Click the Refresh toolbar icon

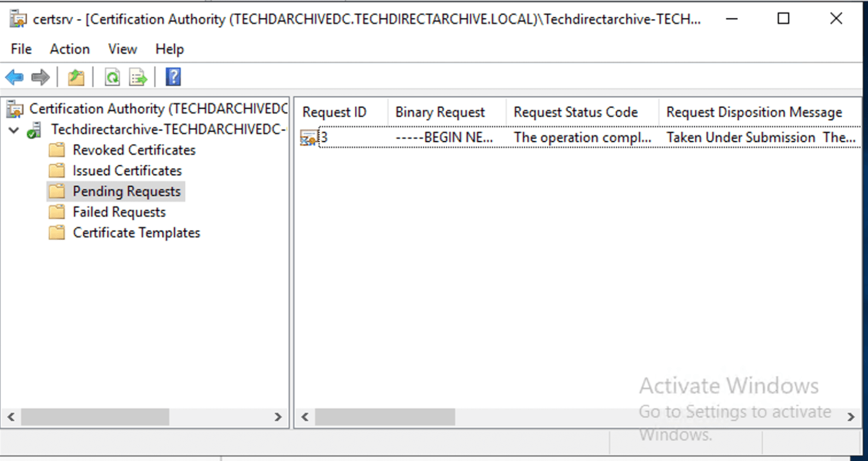[x=113, y=78]
